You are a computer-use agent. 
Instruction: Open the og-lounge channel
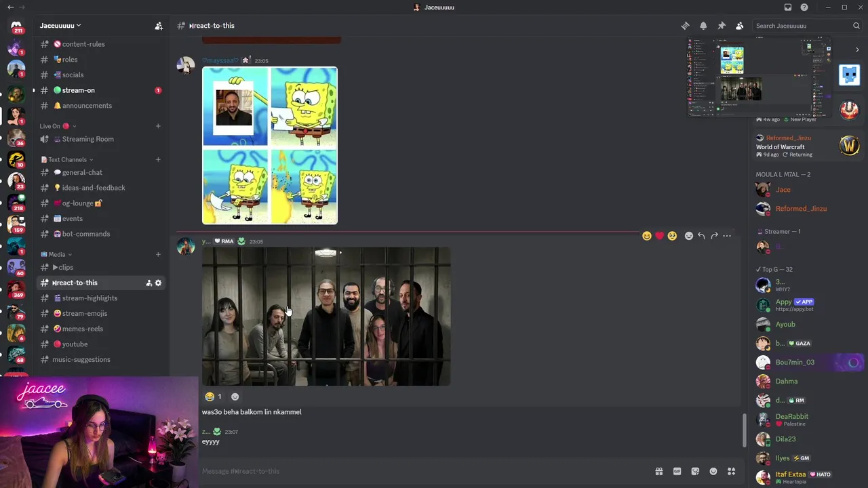(100, 203)
